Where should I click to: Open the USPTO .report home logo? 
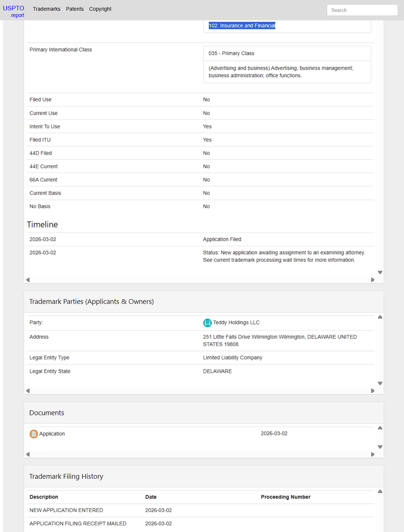(14, 11)
